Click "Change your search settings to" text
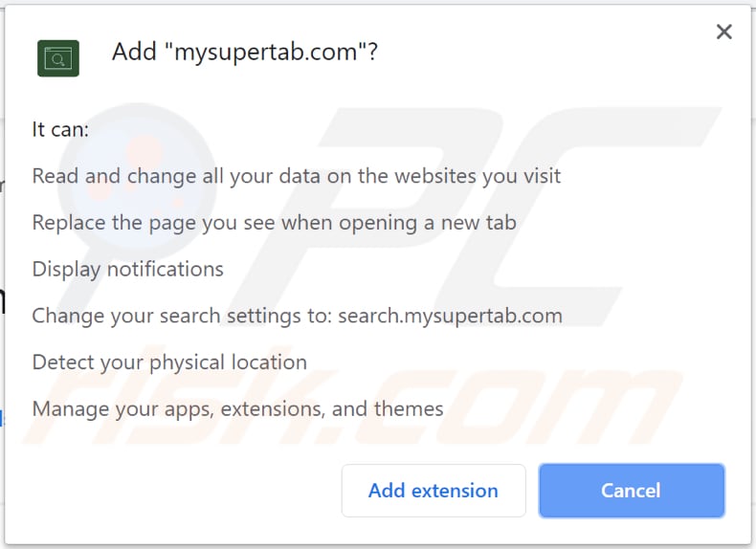 click(182, 316)
